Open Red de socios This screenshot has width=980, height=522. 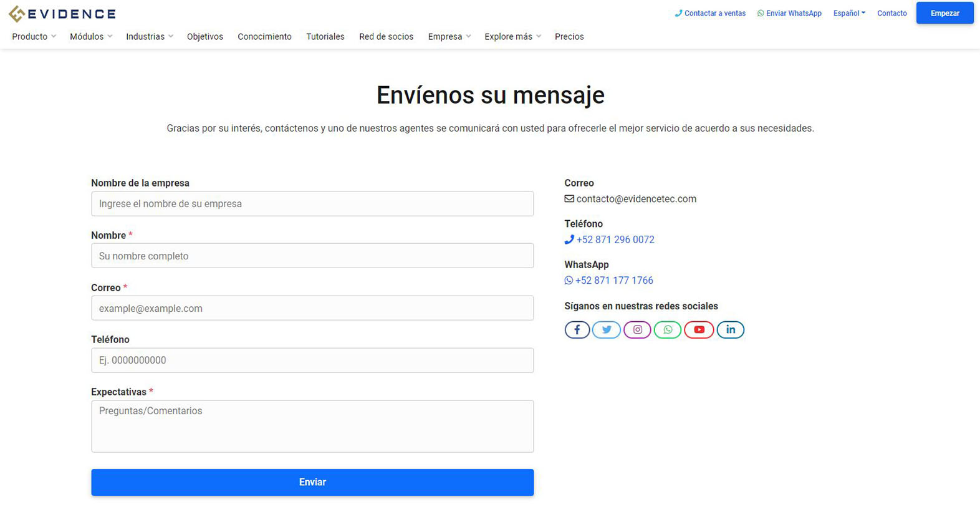tap(386, 37)
